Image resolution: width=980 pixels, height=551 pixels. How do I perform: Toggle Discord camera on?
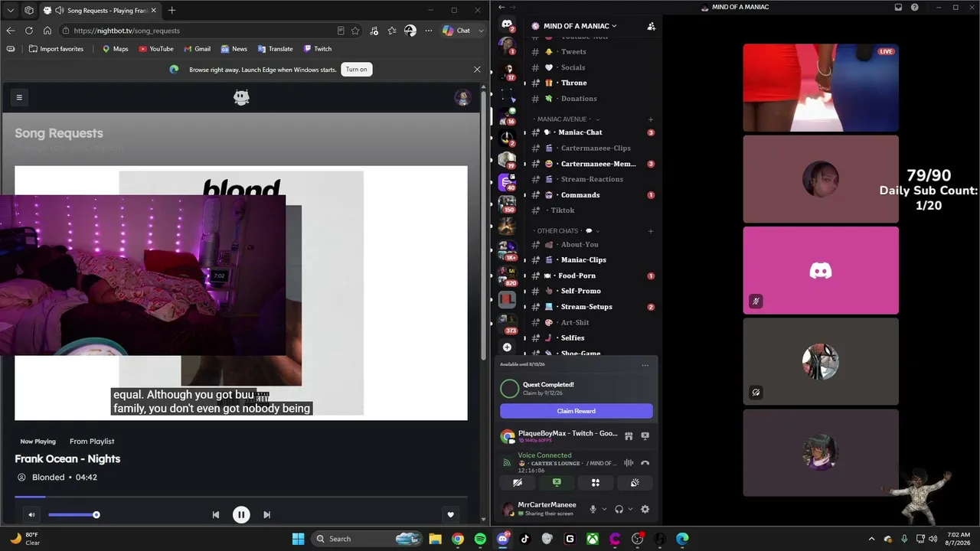518,483
